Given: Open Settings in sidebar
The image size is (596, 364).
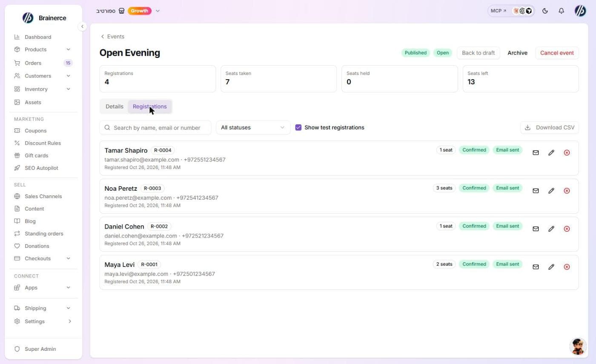Looking at the screenshot, I should [43, 321].
